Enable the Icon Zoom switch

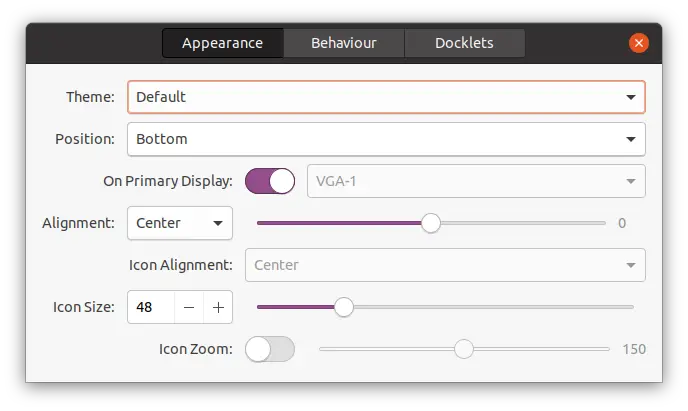[x=270, y=349]
